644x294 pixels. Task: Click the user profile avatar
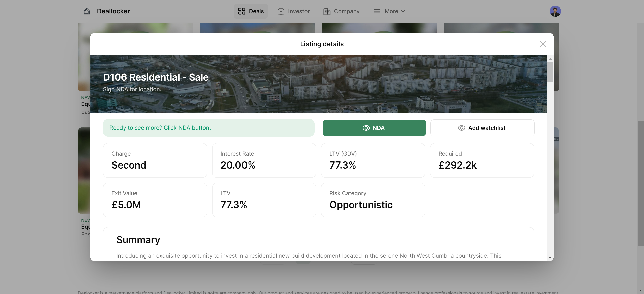pyautogui.click(x=555, y=11)
